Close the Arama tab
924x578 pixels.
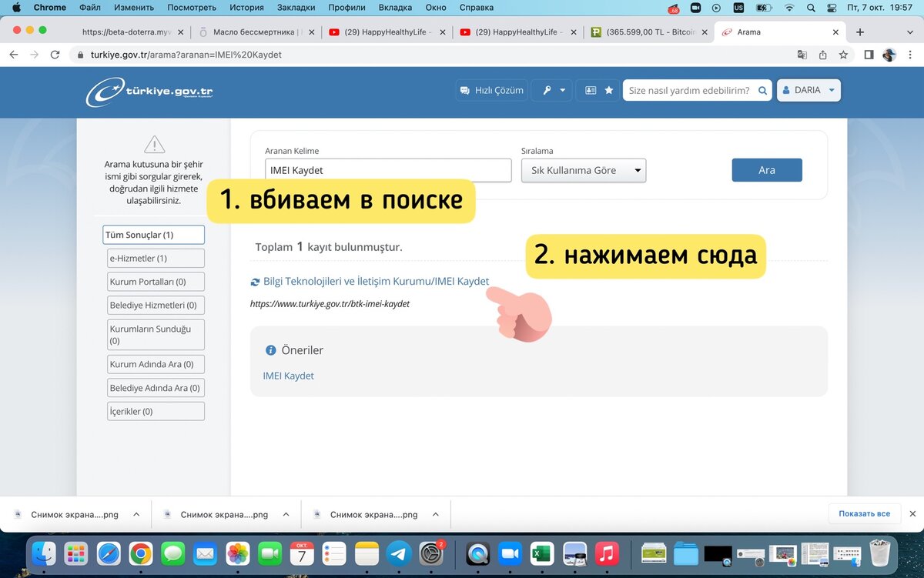pyautogui.click(x=836, y=32)
